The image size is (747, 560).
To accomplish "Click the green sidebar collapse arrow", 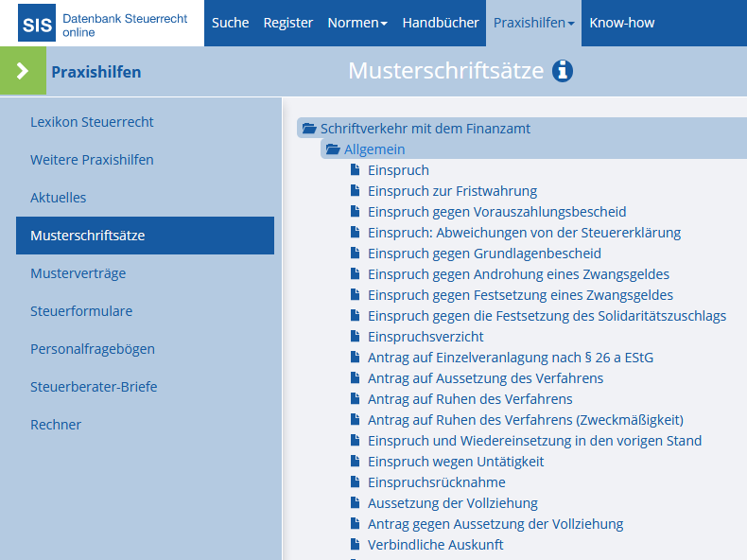I will [x=23, y=71].
